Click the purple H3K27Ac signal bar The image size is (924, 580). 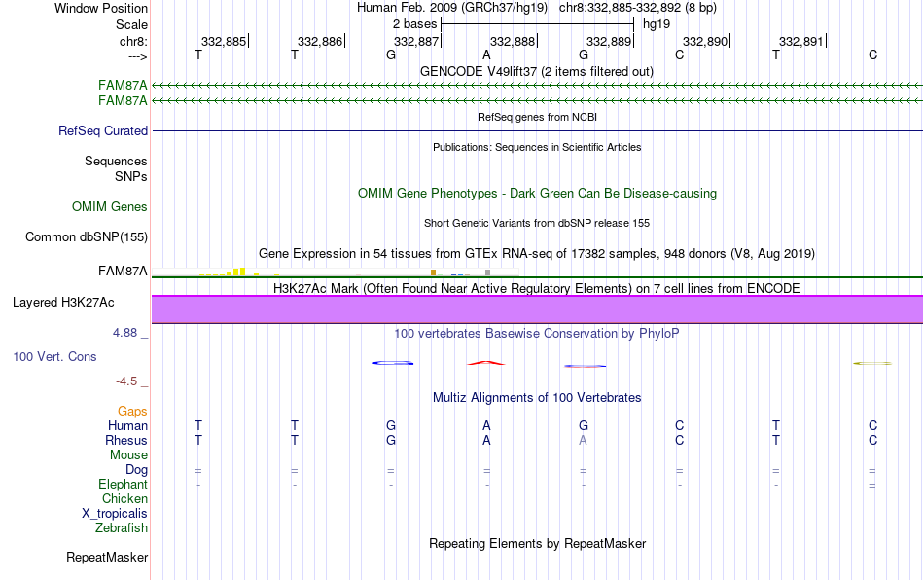tap(537, 309)
